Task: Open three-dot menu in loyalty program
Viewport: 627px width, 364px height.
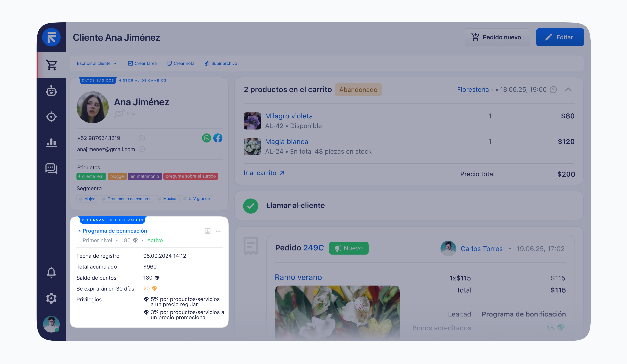Action: 218,231
